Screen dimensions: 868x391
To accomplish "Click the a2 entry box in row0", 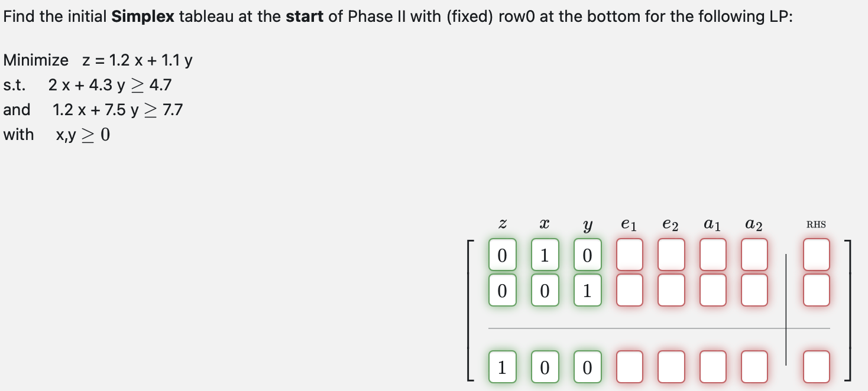I will click(753, 366).
